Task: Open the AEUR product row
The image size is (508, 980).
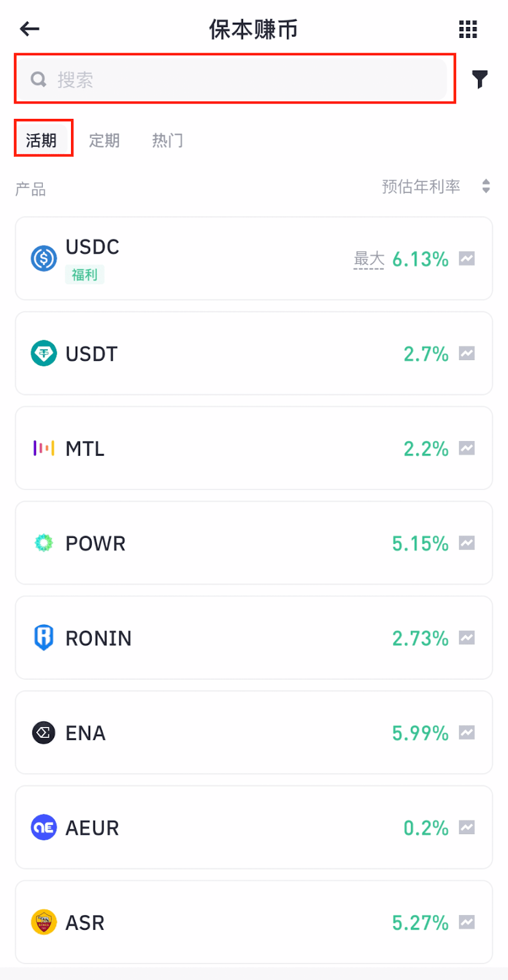Action: 253,827
